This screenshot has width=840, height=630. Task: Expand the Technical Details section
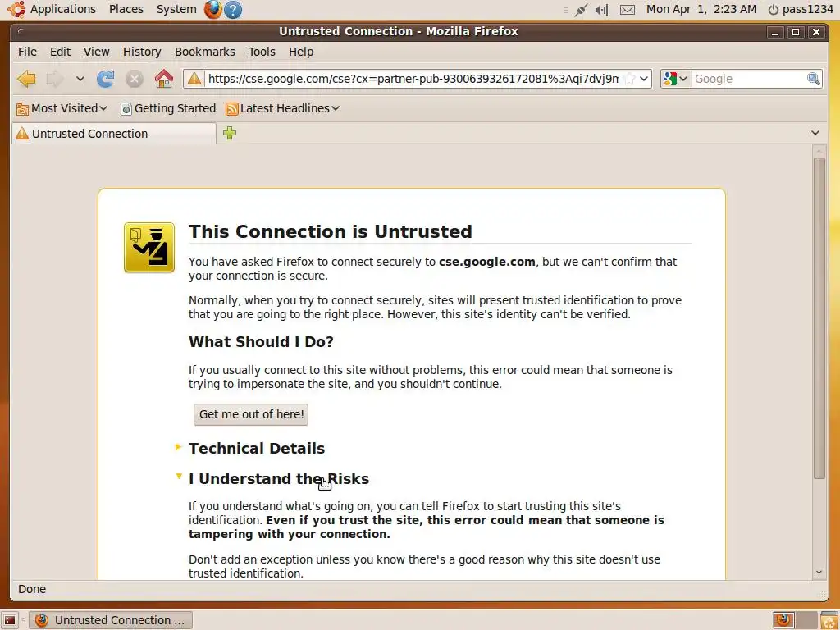click(x=257, y=449)
